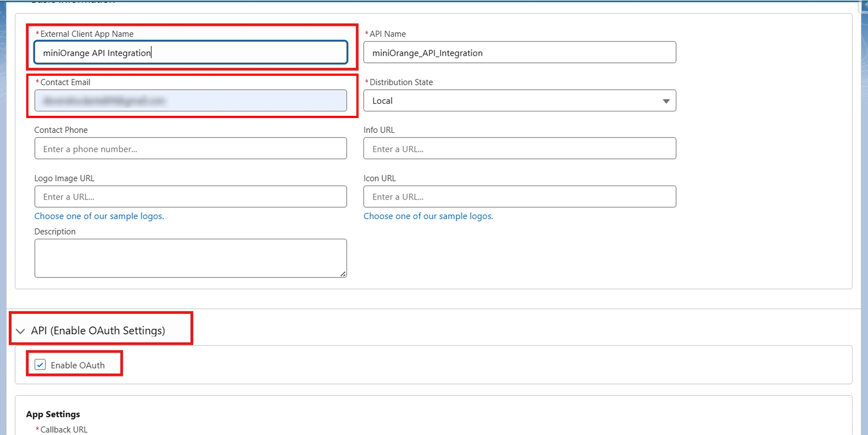Toggle the Enable OAuth checkbox
Screen dimensions: 868x435
coord(40,365)
